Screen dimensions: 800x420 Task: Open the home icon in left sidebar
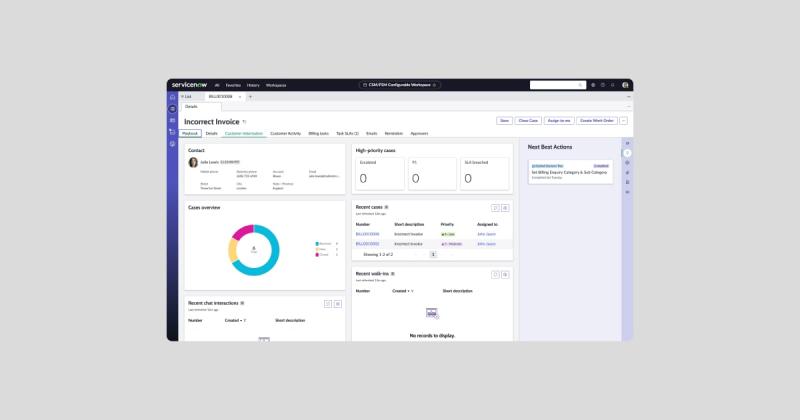tap(172, 96)
